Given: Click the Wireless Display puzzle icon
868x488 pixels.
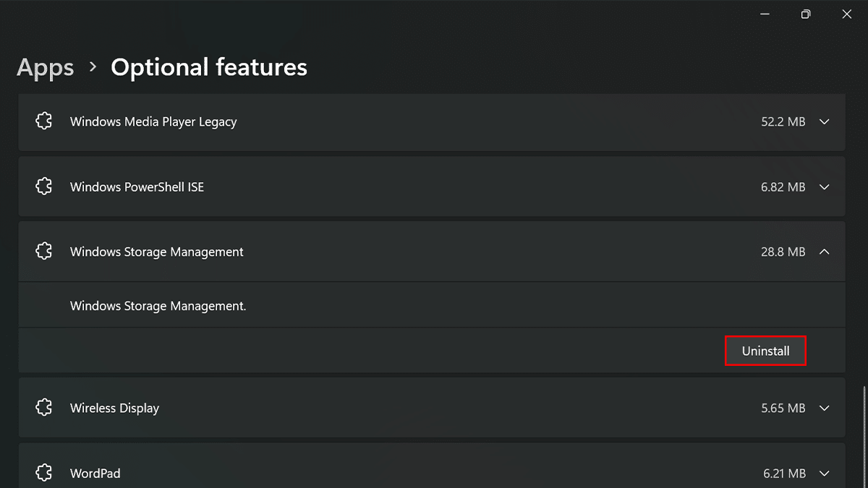Looking at the screenshot, I should click(44, 408).
